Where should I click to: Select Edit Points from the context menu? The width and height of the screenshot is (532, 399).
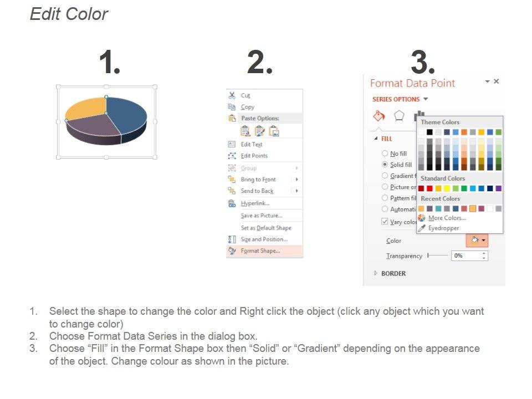point(254,156)
